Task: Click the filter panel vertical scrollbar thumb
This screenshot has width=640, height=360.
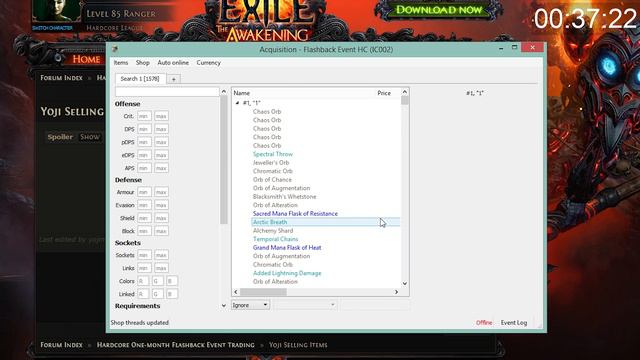Action: [224, 160]
